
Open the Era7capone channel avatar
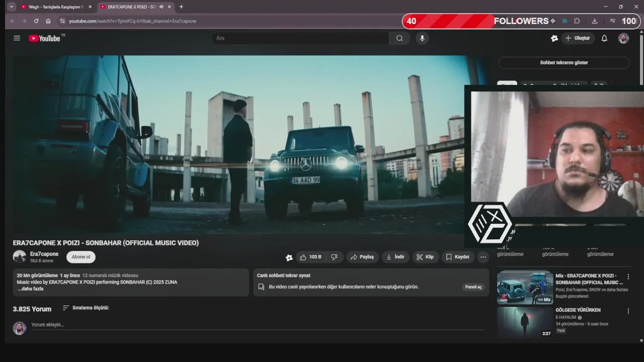19,257
